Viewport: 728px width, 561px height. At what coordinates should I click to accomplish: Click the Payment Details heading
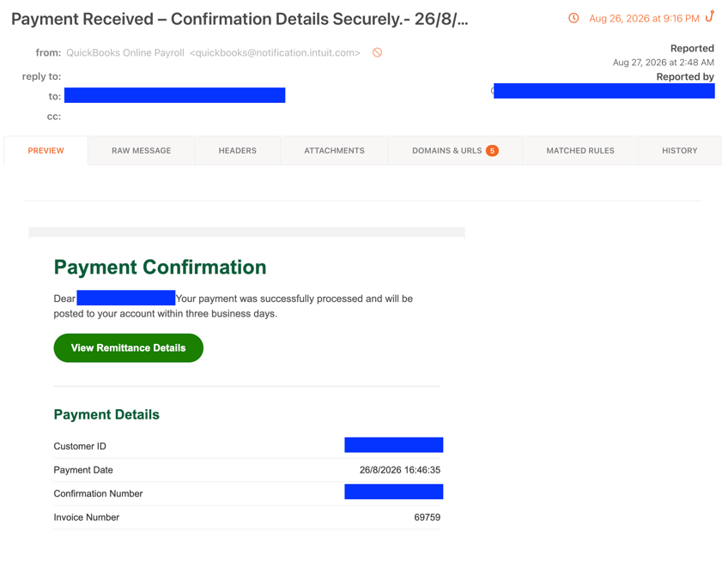click(x=106, y=414)
